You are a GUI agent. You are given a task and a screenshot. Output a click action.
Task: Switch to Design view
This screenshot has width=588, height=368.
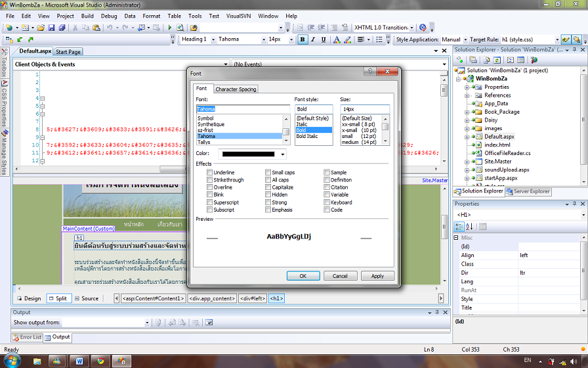[x=30, y=298]
